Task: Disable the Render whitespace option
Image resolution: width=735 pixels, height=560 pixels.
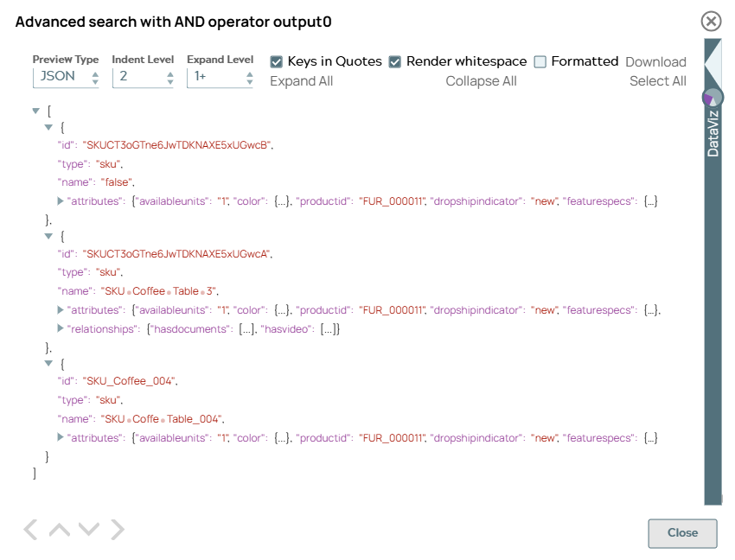Action: [x=394, y=61]
